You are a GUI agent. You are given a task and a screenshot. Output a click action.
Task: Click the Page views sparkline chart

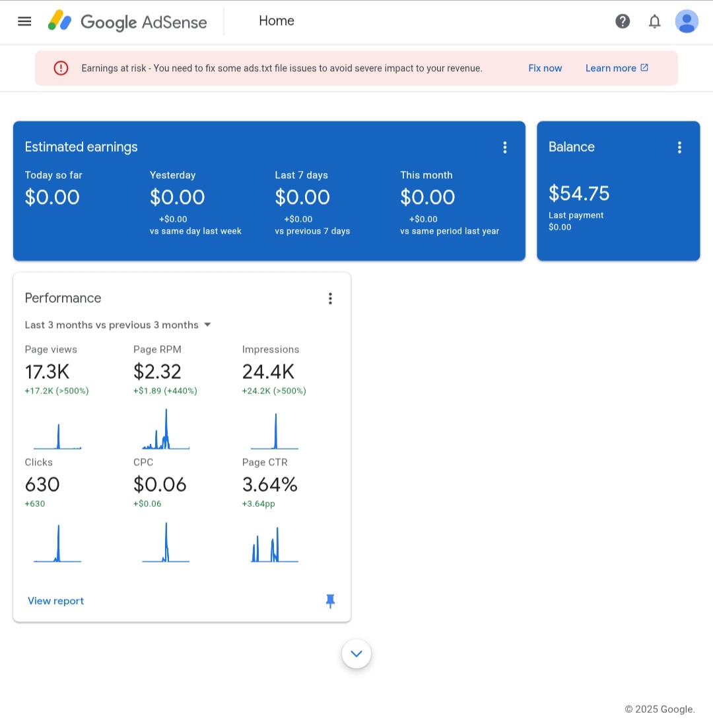[x=57, y=436]
